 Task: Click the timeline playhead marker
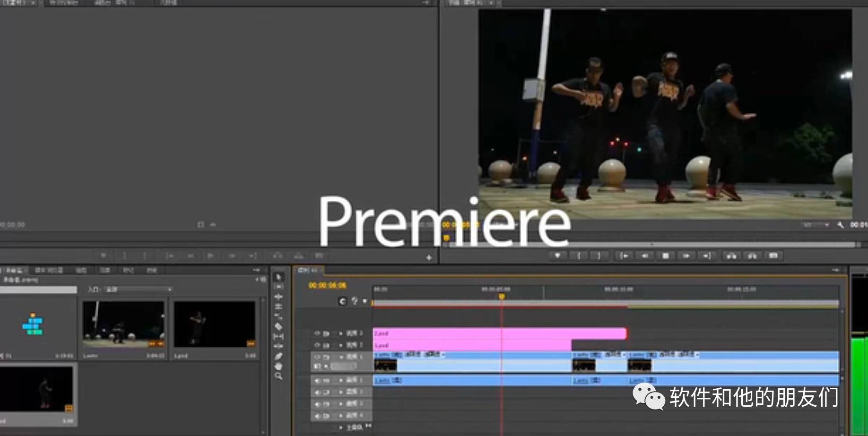click(x=502, y=296)
